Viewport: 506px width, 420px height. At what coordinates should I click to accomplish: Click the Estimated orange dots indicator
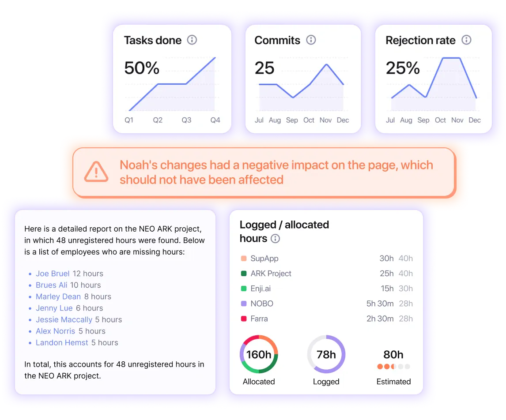(393, 367)
